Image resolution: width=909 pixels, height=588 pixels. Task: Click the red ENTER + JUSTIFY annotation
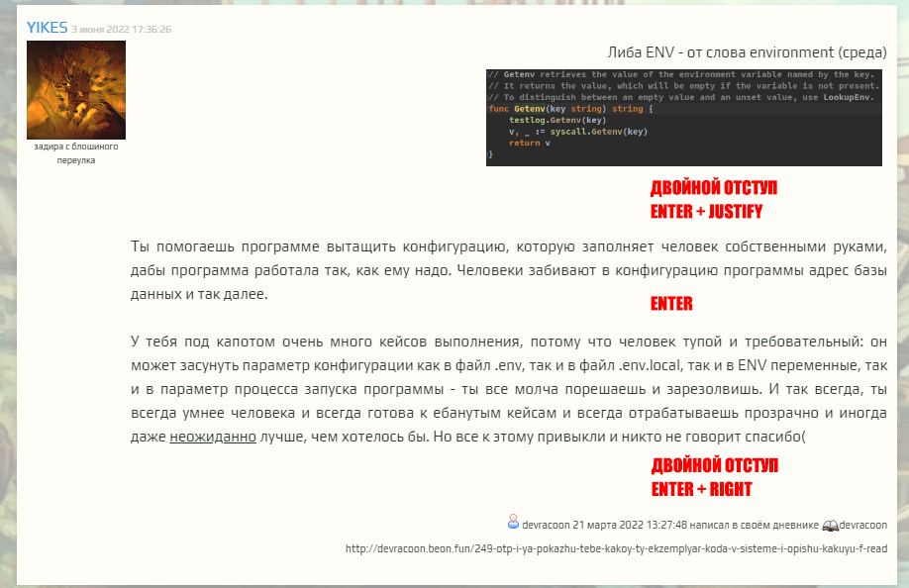(x=706, y=211)
